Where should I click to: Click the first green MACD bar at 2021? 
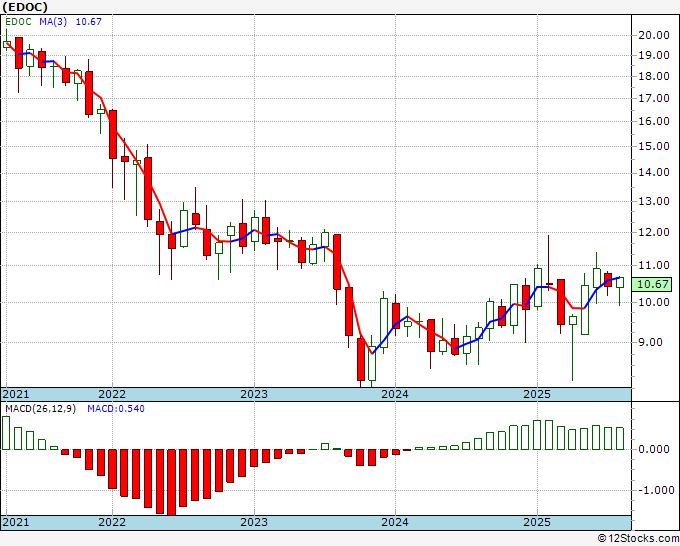[x=6, y=433]
